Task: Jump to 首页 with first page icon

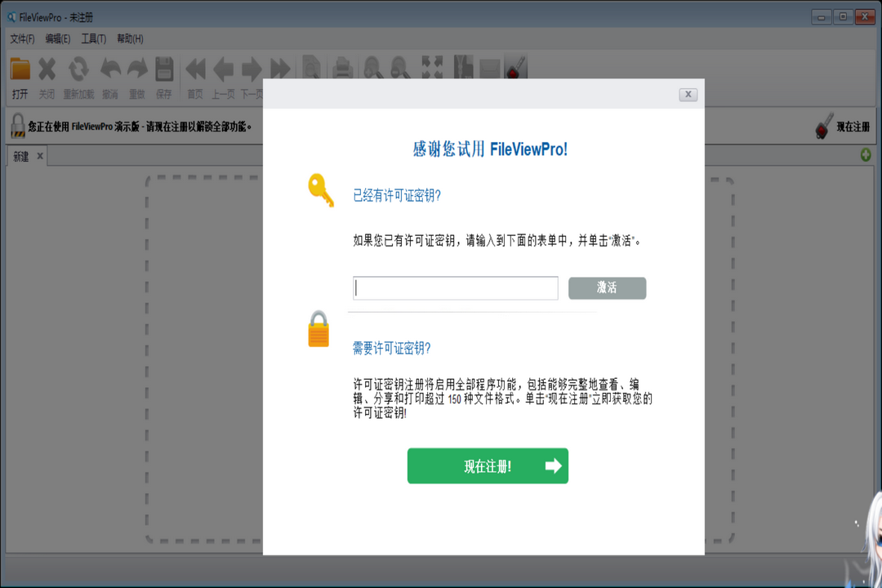Action: pyautogui.click(x=195, y=69)
